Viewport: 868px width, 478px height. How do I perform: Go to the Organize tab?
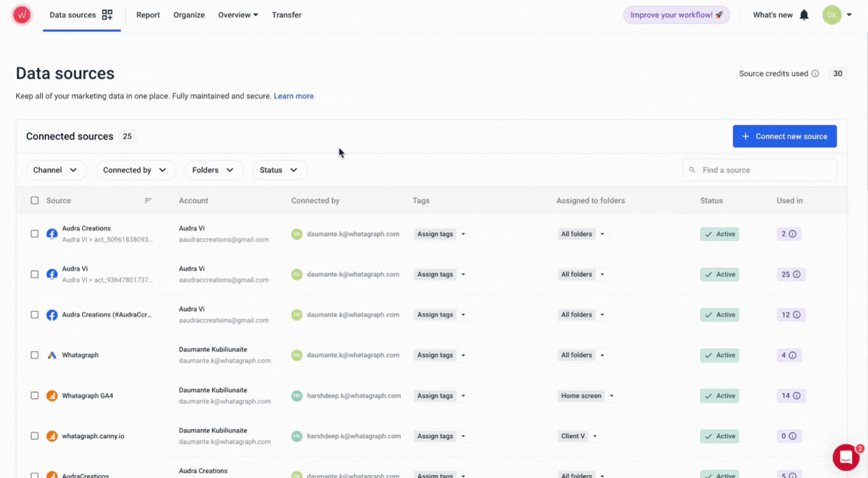click(x=189, y=15)
